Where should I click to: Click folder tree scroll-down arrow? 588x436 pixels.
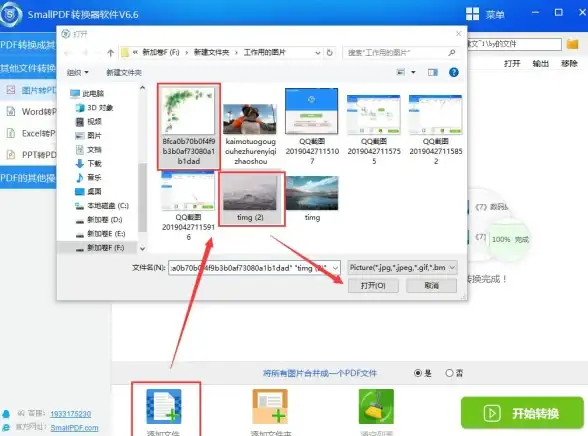click(142, 248)
